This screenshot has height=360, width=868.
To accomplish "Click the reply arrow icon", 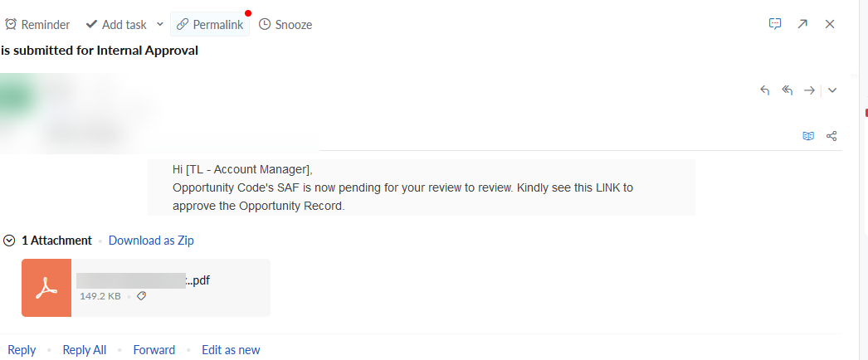I will (x=765, y=90).
